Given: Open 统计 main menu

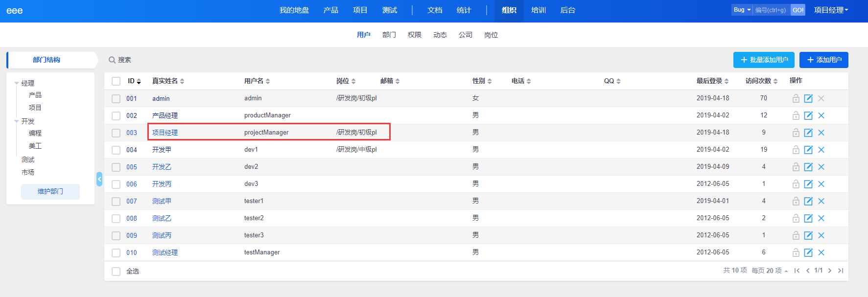Looking at the screenshot, I should tap(464, 10).
